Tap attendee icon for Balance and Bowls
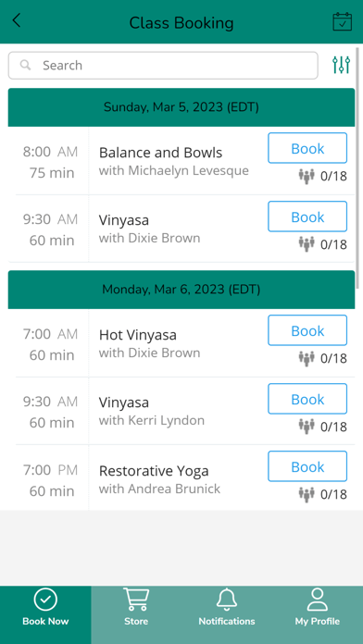The height and width of the screenshot is (644, 363). click(307, 176)
